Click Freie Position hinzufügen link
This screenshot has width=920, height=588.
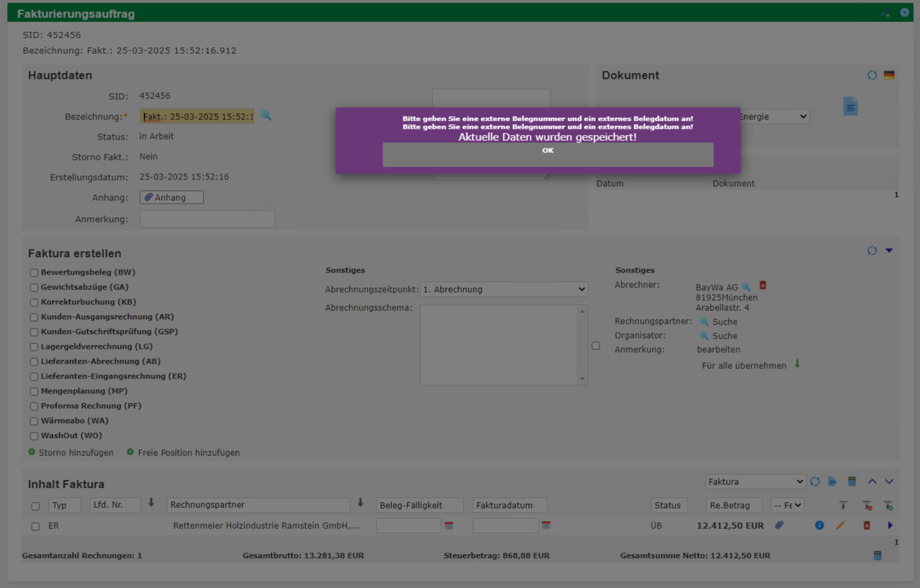click(188, 453)
